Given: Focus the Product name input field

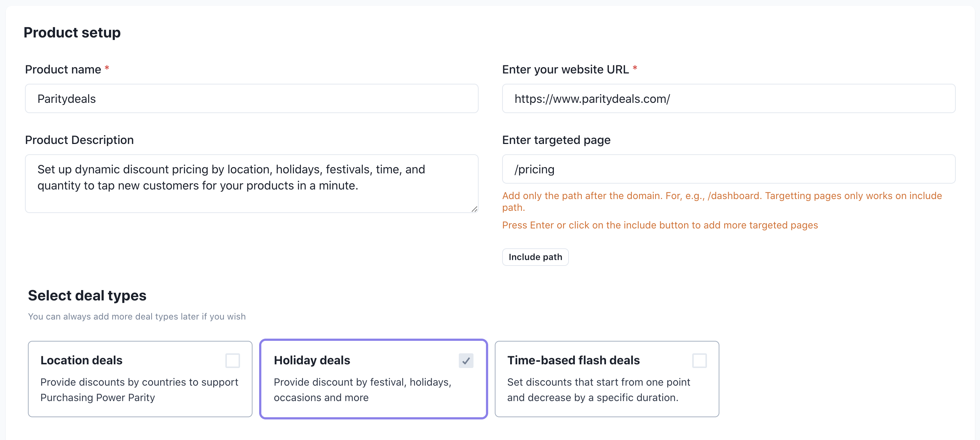Looking at the screenshot, I should [x=251, y=98].
